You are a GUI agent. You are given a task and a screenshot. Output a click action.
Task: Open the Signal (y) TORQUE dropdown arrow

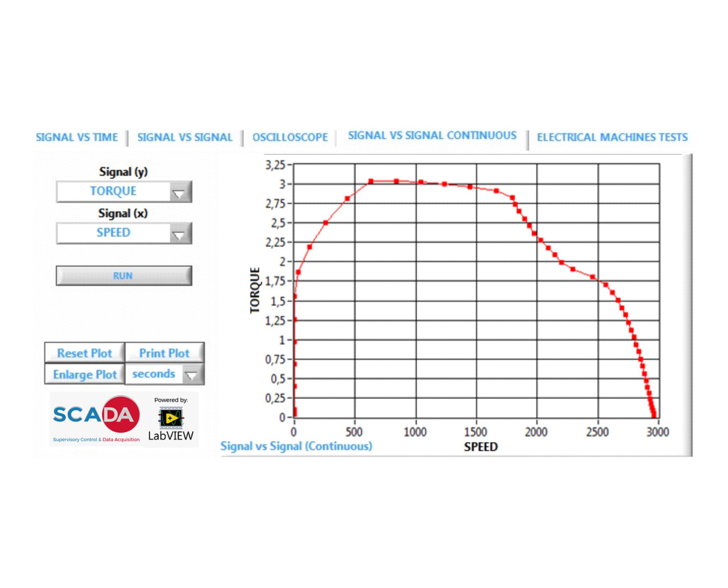179,193
